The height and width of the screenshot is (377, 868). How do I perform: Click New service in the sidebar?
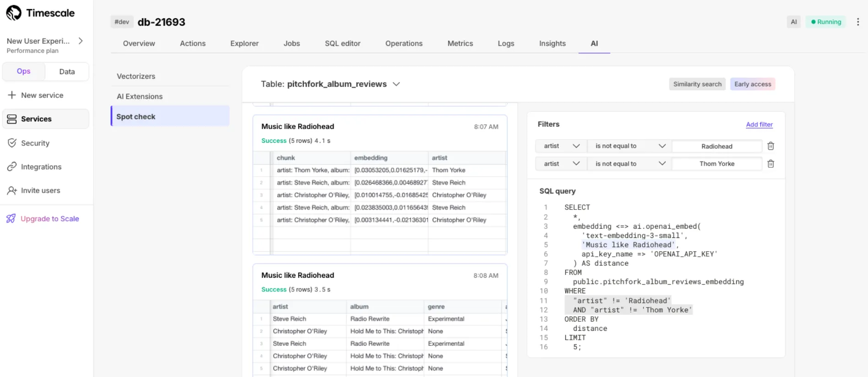(42, 95)
